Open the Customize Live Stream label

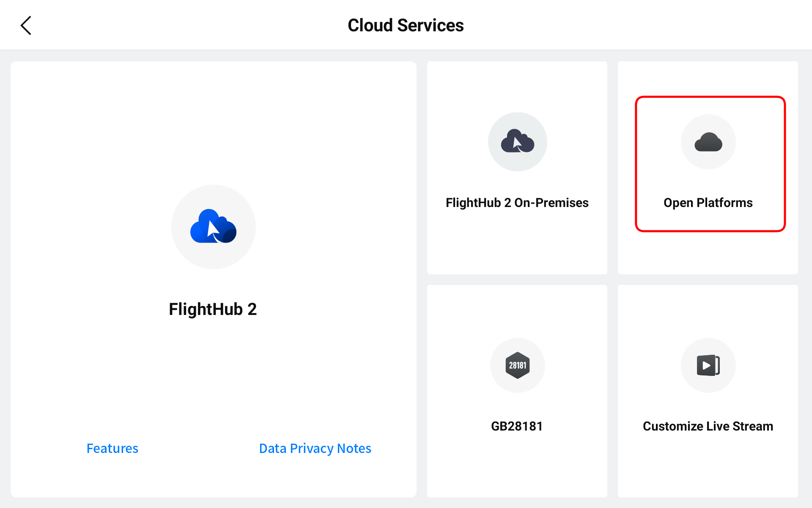[x=708, y=426]
